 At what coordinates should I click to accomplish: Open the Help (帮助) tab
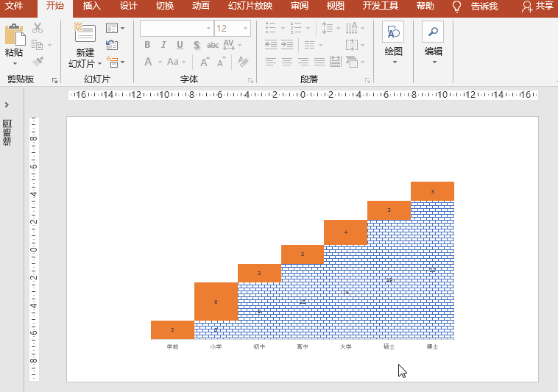(425, 6)
